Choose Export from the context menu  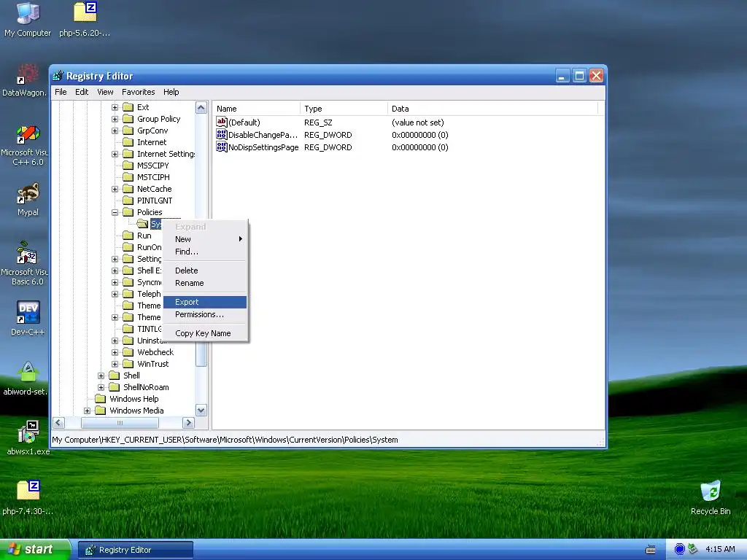point(205,302)
